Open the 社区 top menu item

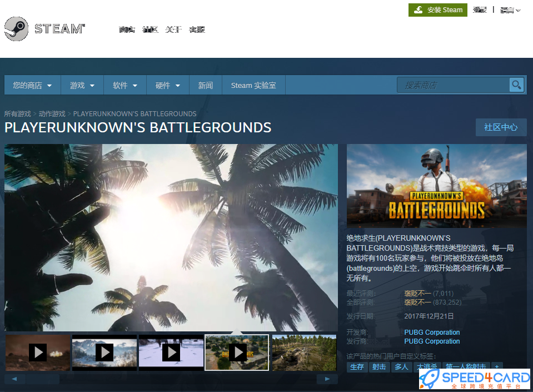[x=150, y=29]
